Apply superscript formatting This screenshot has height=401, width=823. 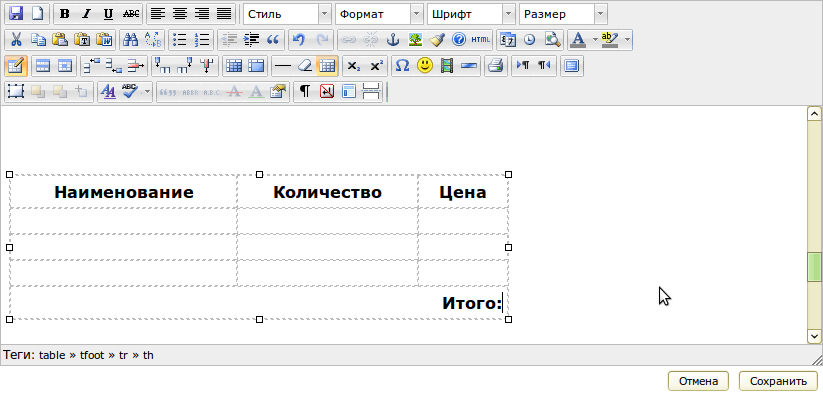(x=376, y=66)
